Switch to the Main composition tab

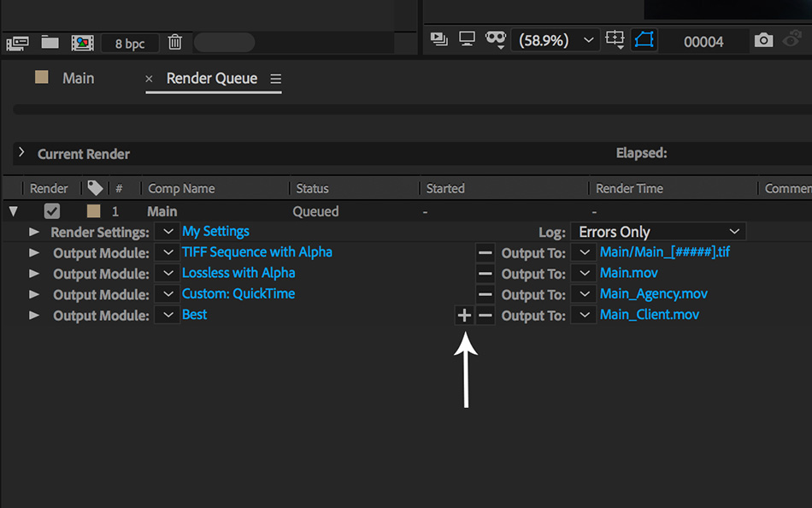point(78,78)
